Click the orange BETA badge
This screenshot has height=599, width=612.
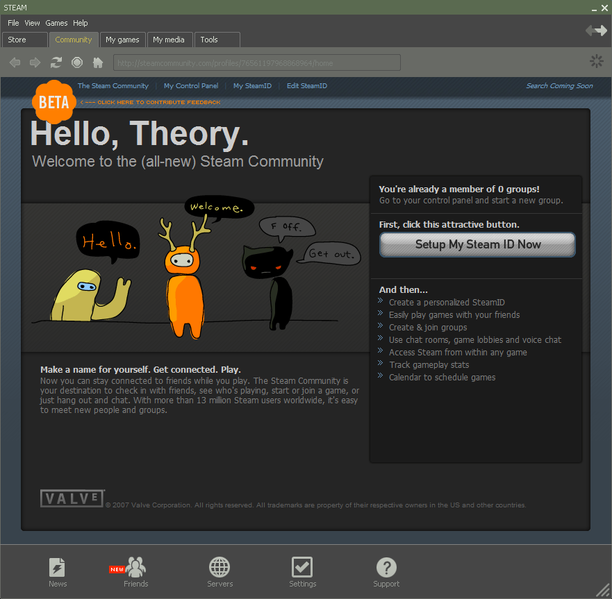(x=53, y=102)
